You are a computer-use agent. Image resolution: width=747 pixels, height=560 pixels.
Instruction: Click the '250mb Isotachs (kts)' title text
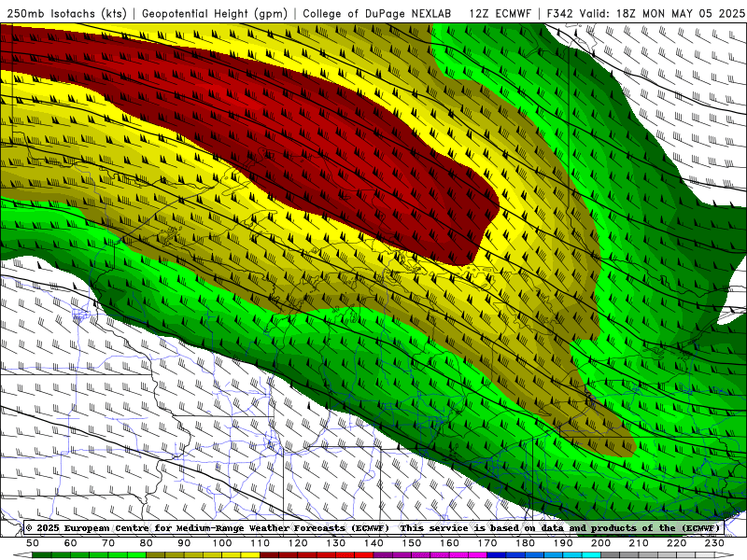click(66, 13)
